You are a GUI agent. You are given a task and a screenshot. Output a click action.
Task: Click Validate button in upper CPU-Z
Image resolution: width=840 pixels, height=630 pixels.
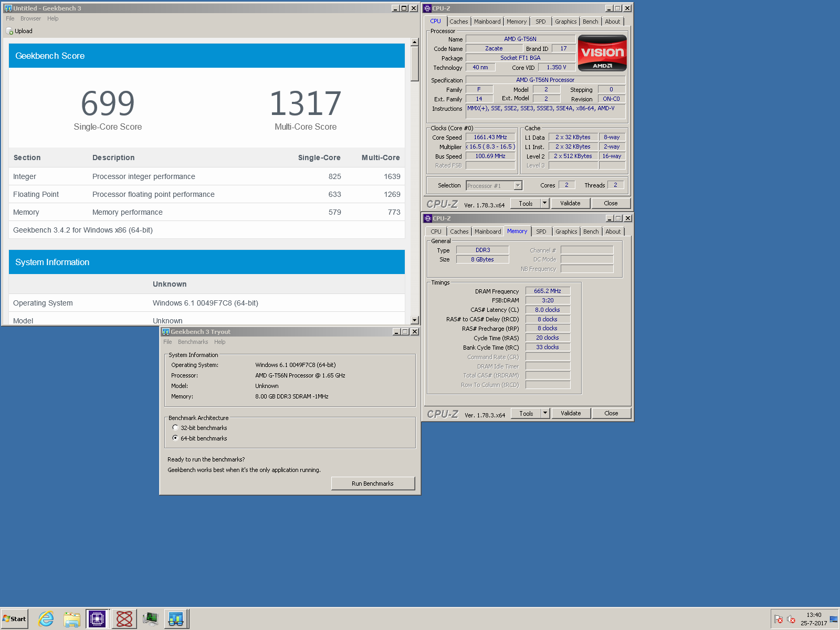pyautogui.click(x=570, y=203)
